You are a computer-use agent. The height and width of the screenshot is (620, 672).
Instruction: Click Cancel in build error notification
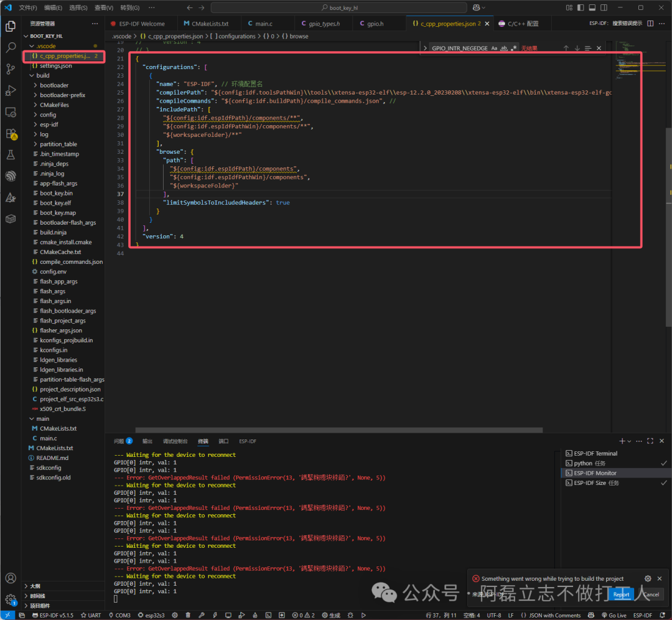click(651, 594)
